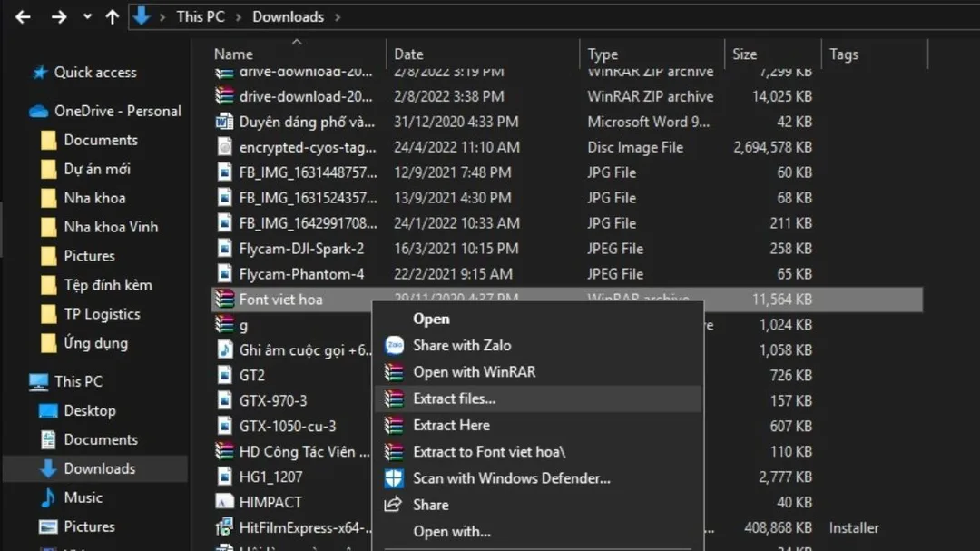Click the Word icon of Duyên dáng phố file
Viewport: 980px width, 551px height.
pyautogui.click(x=222, y=122)
